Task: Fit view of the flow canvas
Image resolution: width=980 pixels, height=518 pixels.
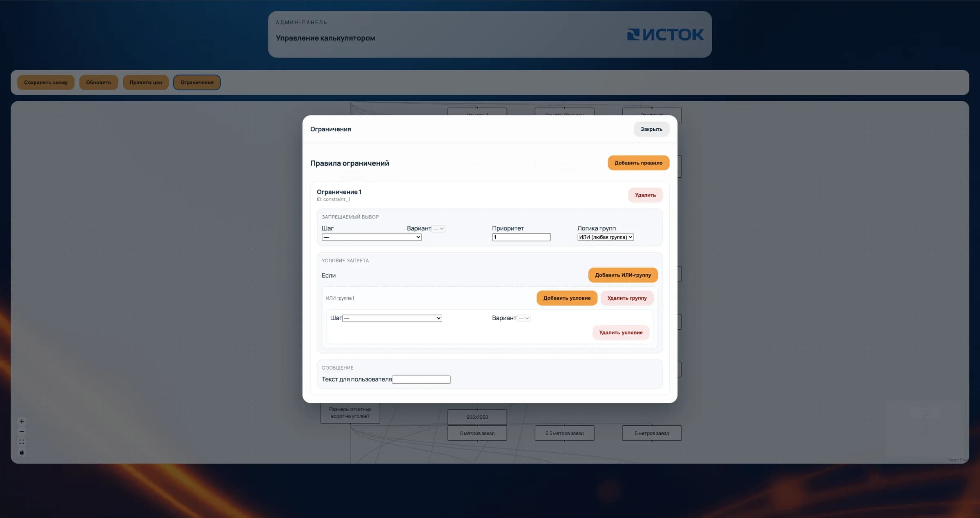Action: (x=22, y=442)
